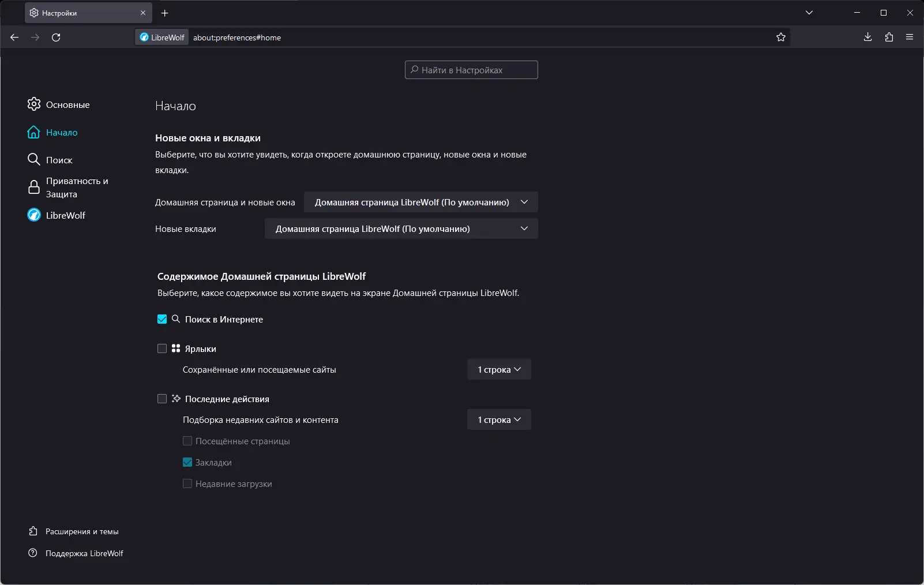Open the downloads panel icon

tap(867, 37)
